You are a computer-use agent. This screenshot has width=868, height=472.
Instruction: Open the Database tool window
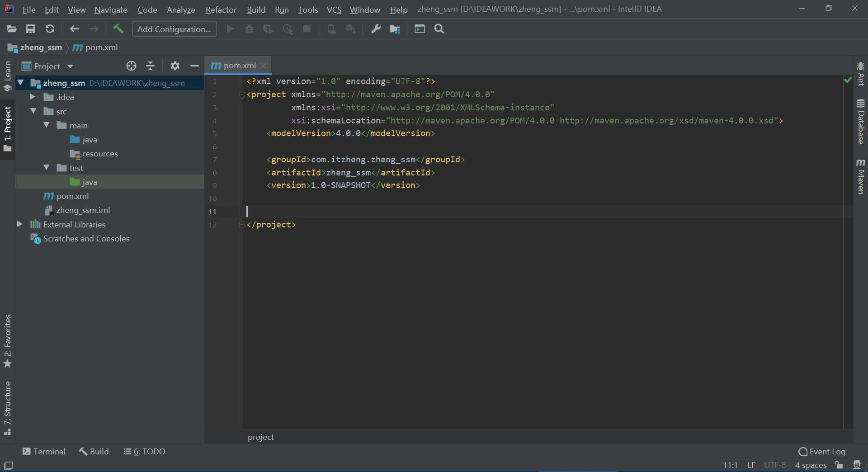[x=861, y=122]
